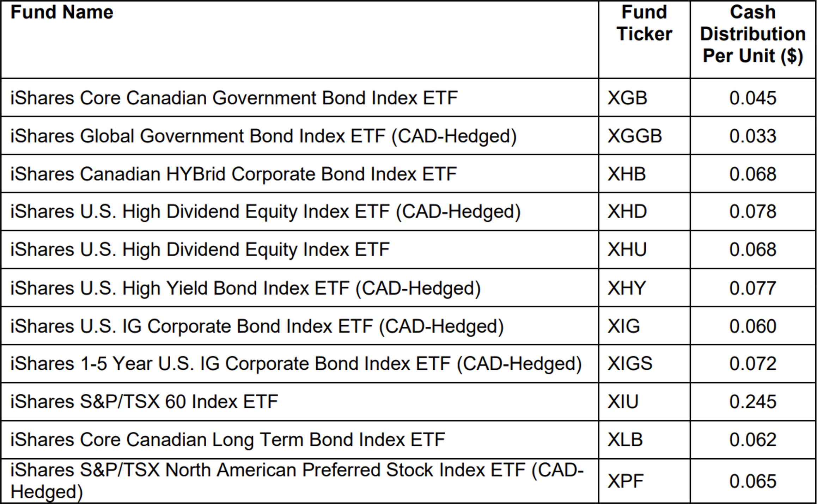This screenshot has width=817, height=504.
Task: Click the Cash Distribution Per Unit header
Action: pos(753,34)
